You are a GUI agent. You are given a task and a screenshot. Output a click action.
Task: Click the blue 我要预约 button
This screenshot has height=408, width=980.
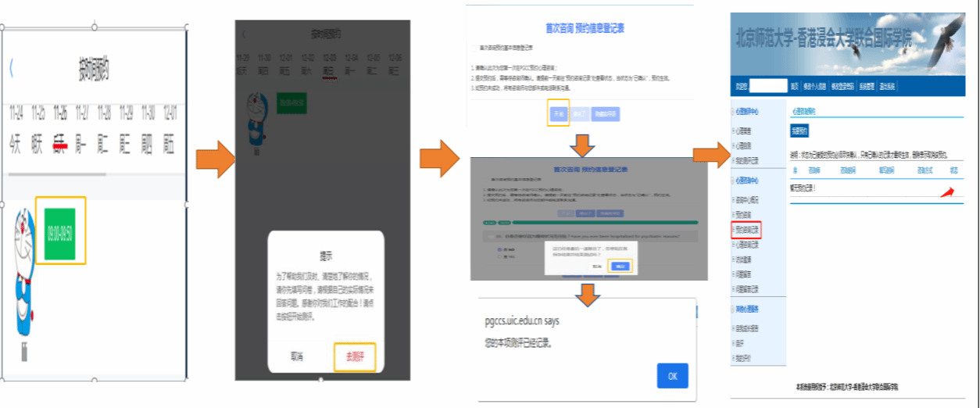click(x=799, y=131)
